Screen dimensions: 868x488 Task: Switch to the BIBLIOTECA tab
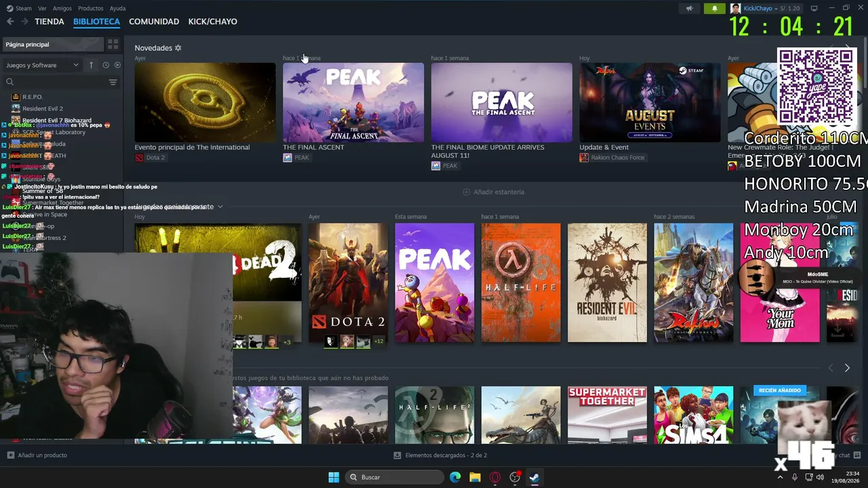click(x=96, y=22)
